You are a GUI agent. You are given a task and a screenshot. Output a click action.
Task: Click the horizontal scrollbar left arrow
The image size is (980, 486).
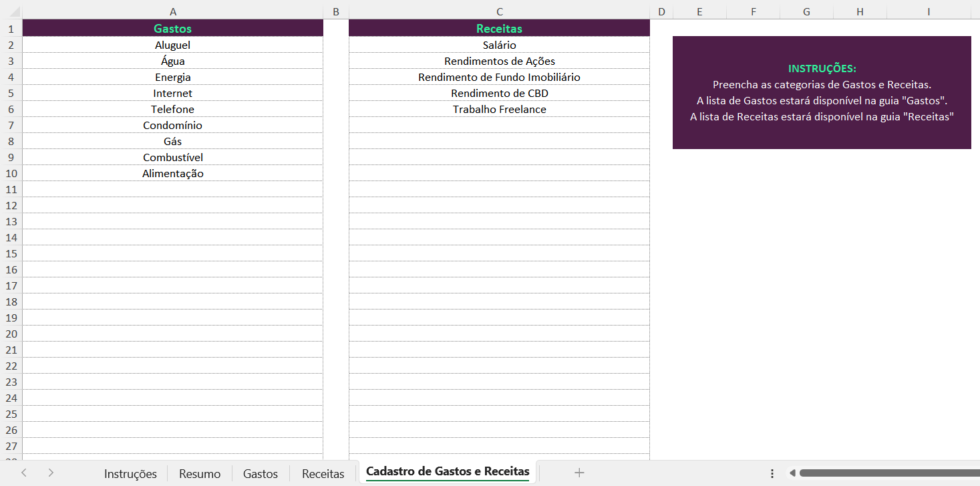[792, 473]
